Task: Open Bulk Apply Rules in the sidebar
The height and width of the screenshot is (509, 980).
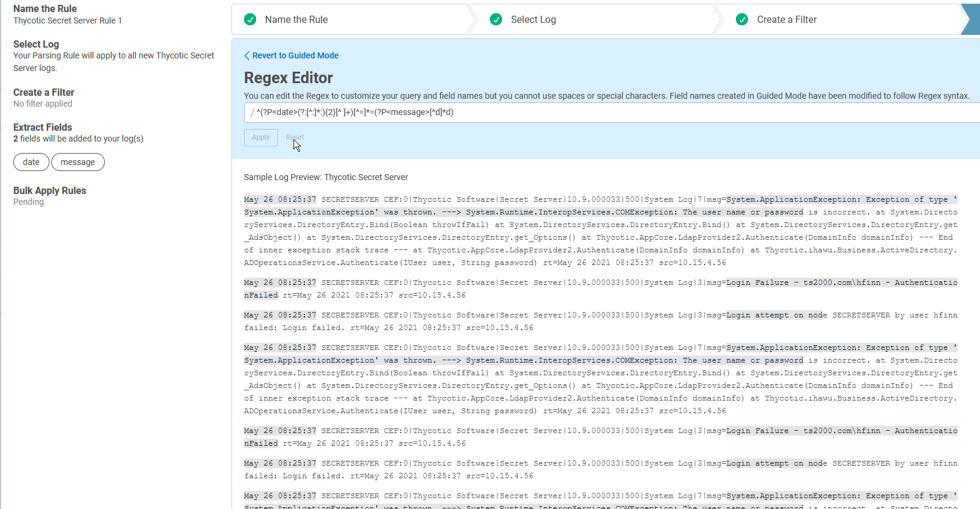Action: point(50,191)
